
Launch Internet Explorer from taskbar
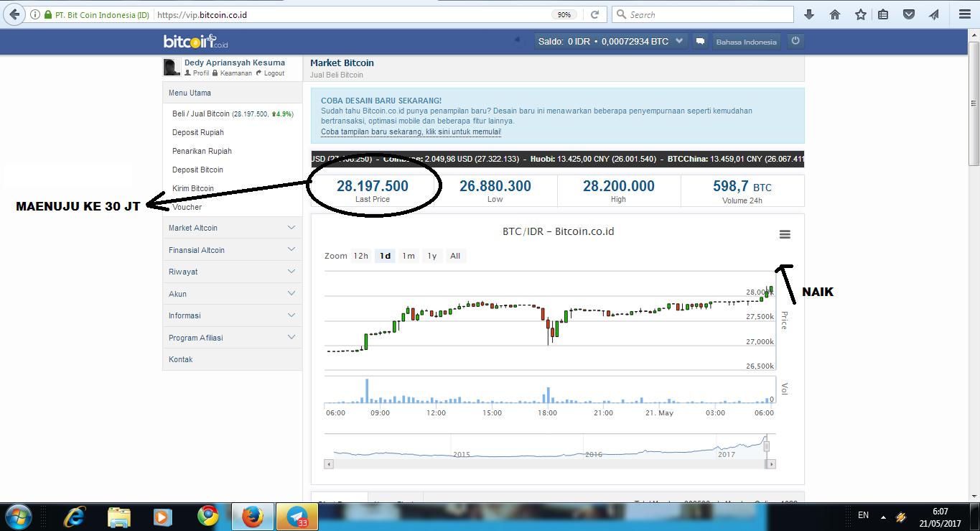[x=74, y=517]
